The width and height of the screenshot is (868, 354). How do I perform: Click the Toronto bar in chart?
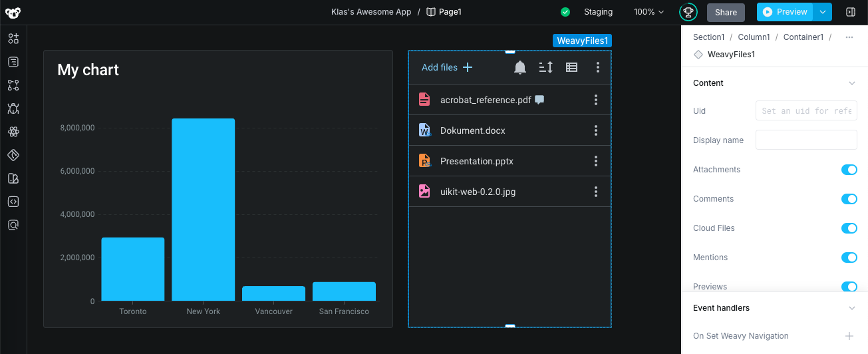coord(133,269)
